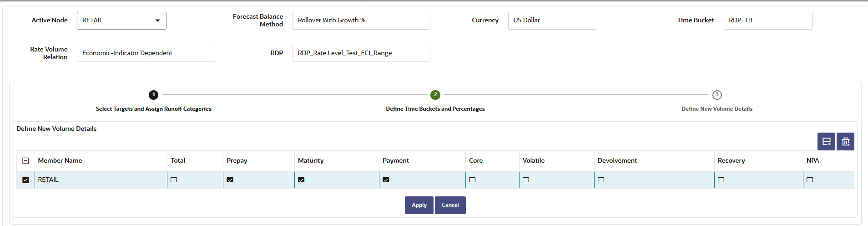Check the NPA checkbox

coord(810,180)
